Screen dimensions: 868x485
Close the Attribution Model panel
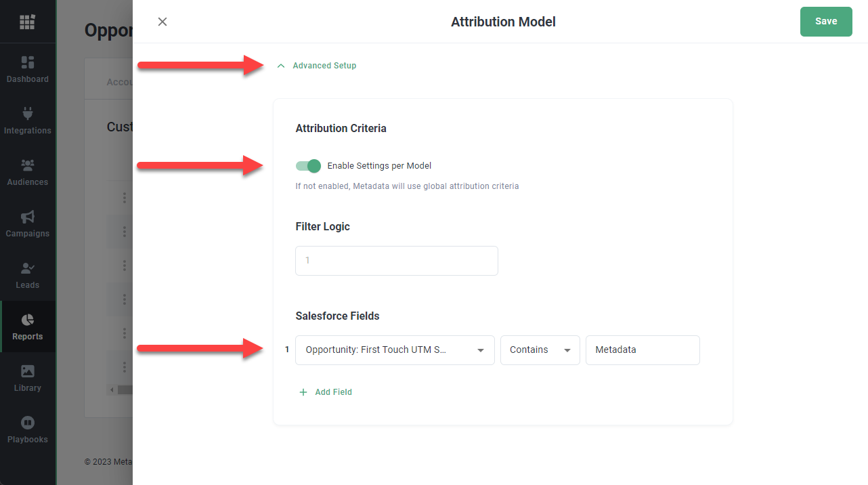pos(162,22)
